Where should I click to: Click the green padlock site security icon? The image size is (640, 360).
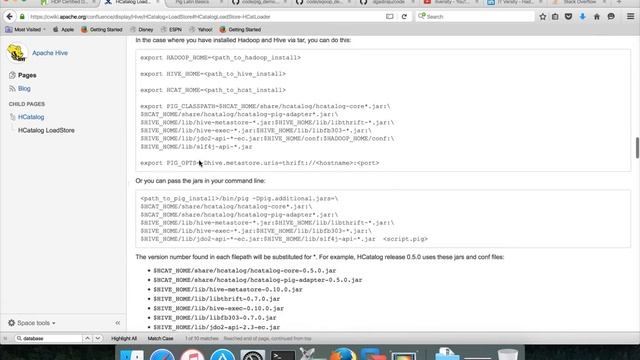pos(22,17)
